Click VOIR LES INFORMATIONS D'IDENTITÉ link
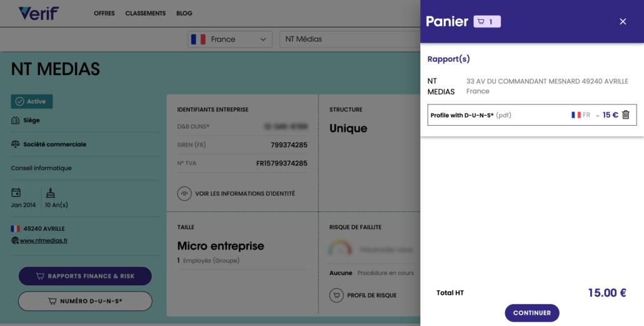Viewport: 644px width, 326px height. 245,193
